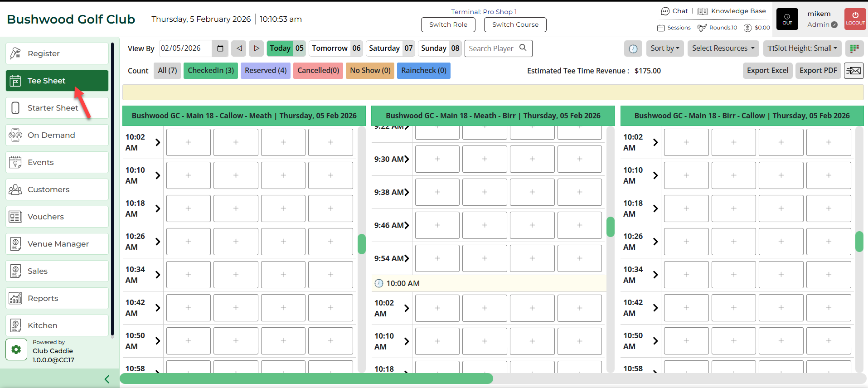Image resolution: width=868 pixels, height=388 pixels.
Task: Click the clock icon beside Sort by
Action: (x=633, y=48)
